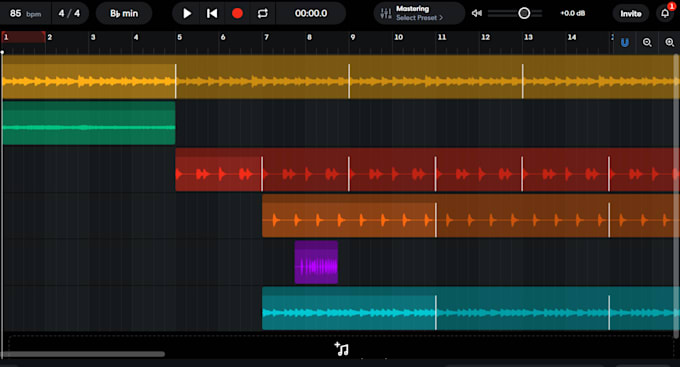The width and height of the screenshot is (680, 367).
Task: Select the small purple audio clip
Action: coord(316,262)
